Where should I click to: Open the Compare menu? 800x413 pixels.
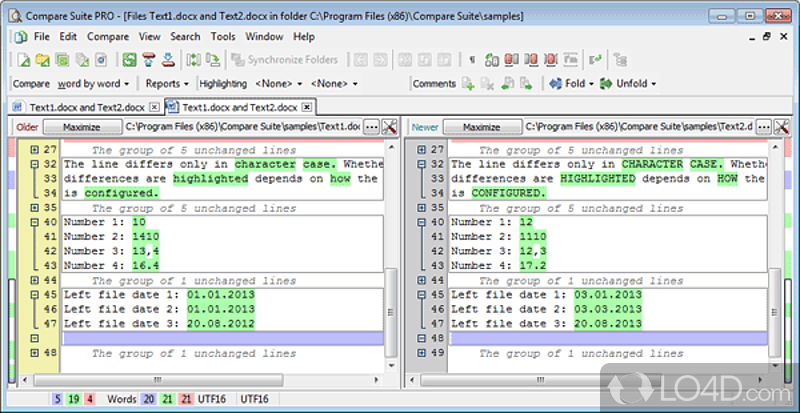[x=108, y=37]
